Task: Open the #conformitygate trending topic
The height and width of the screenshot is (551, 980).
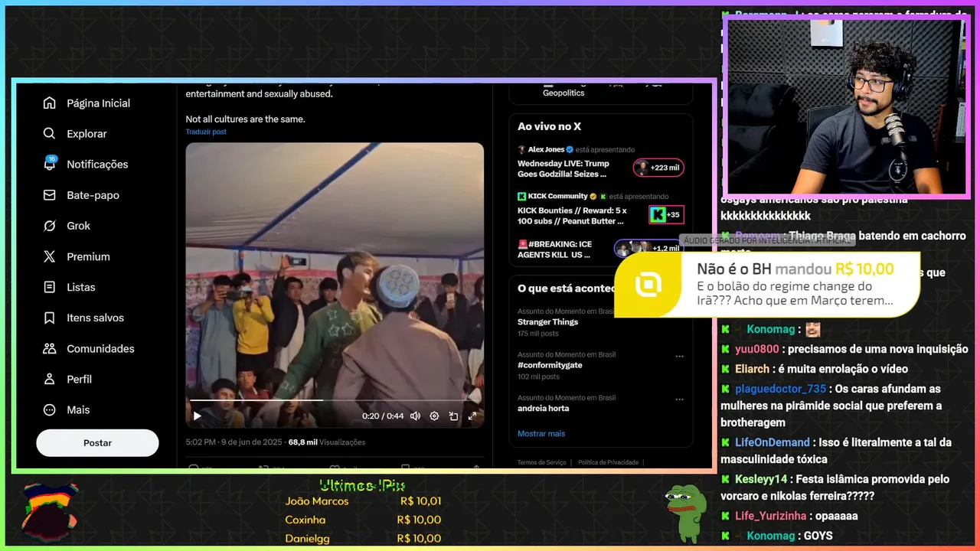Action: point(550,365)
